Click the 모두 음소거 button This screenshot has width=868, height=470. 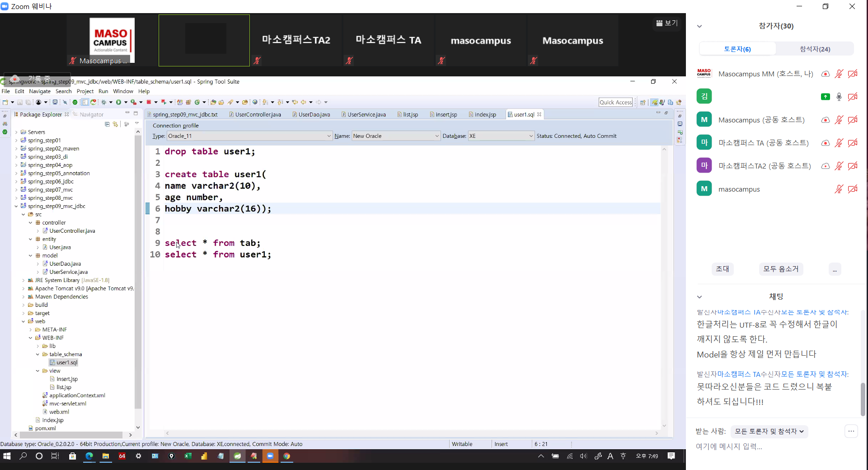[781, 268]
